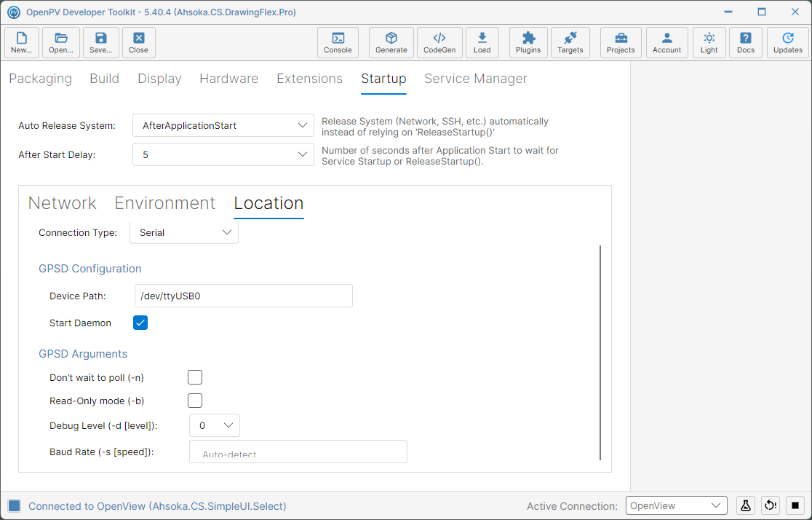Enable Don't wait to poll (-n)
Viewport: 812px width, 520px height.
pyautogui.click(x=195, y=377)
